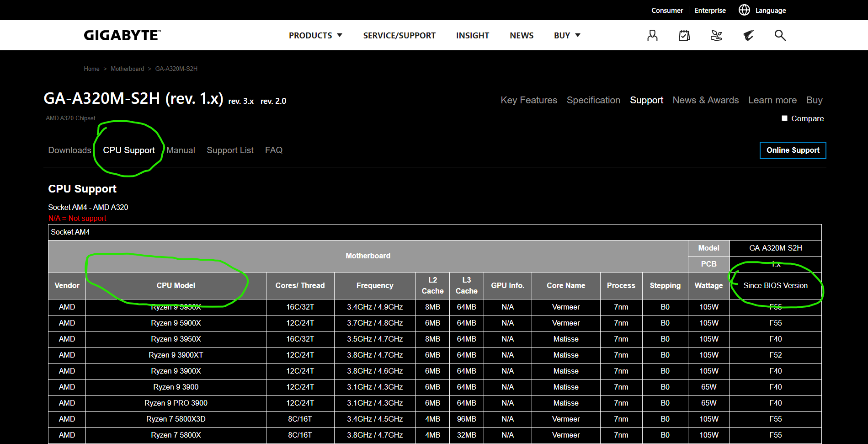Expand the PRODUCTS dropdown menu
This screenshot has height=444, width=868.
click(x=315, y=35)
